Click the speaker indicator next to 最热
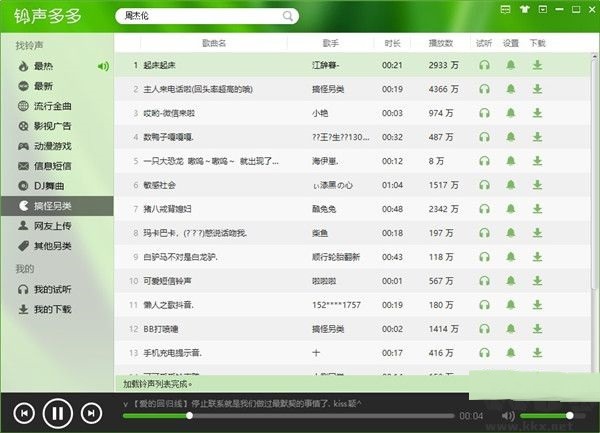The image size is (600, 433). point(103,67)
